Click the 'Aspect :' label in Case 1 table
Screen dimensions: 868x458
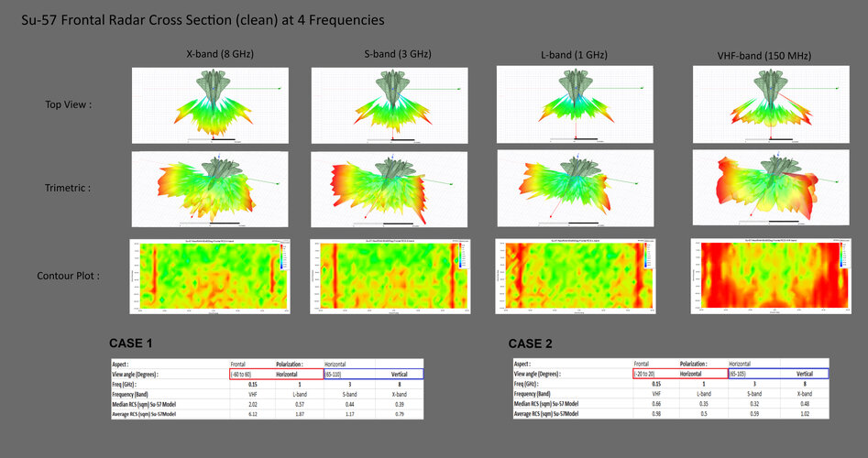120,365
